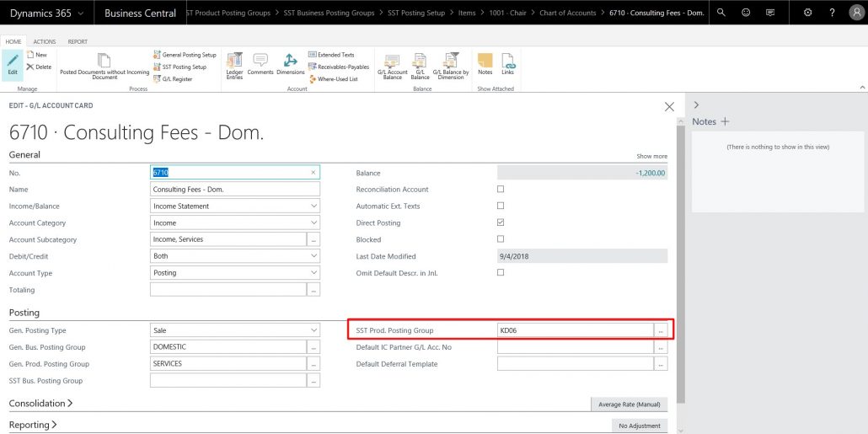
Task: Look up Gen. Bus. Posting Group
Action: click(313, 347)
